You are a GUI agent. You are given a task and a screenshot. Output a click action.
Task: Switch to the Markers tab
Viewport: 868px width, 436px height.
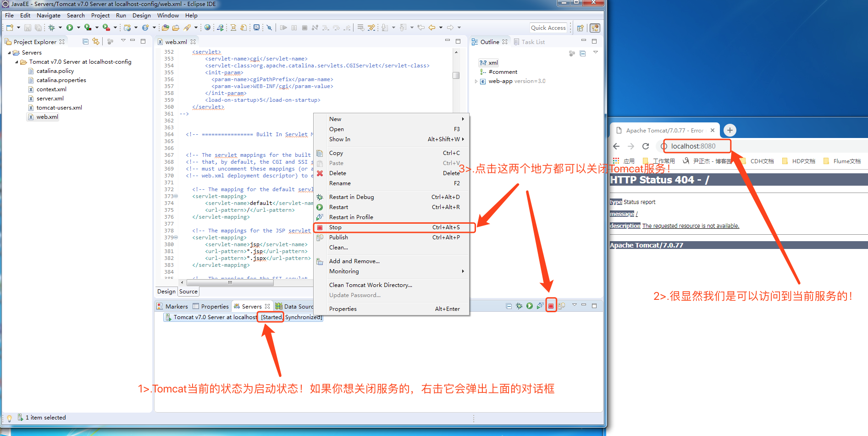(x=172, y=306)
